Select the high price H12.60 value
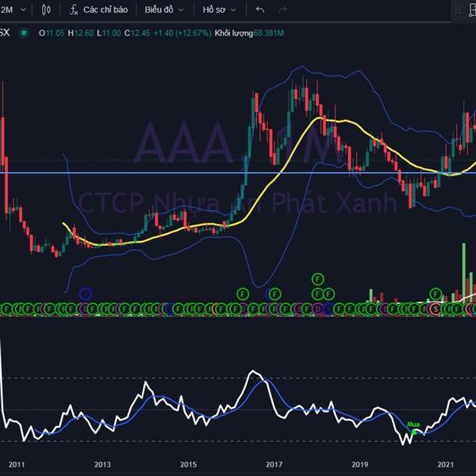476x476 pixels. (x=80, y=33)
